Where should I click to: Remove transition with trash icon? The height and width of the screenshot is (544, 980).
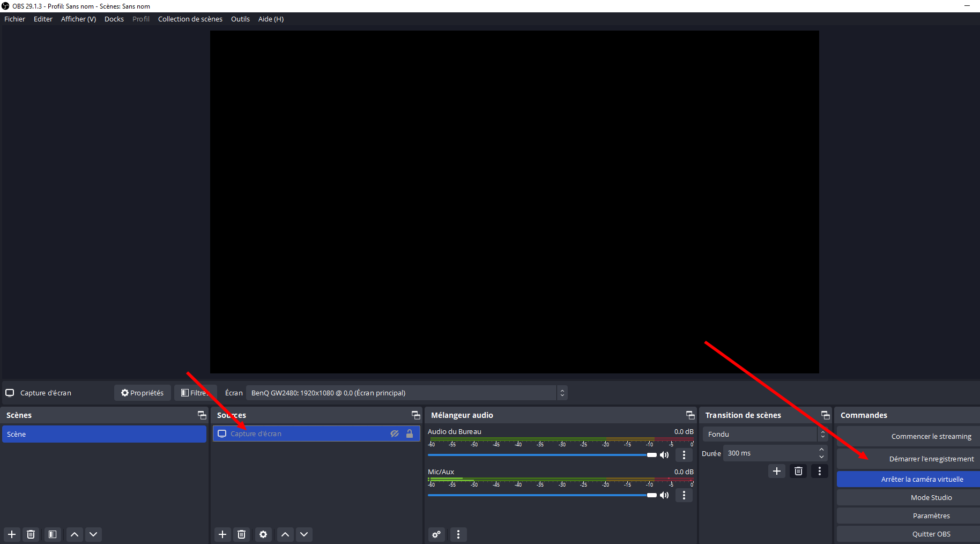[798, 471]
